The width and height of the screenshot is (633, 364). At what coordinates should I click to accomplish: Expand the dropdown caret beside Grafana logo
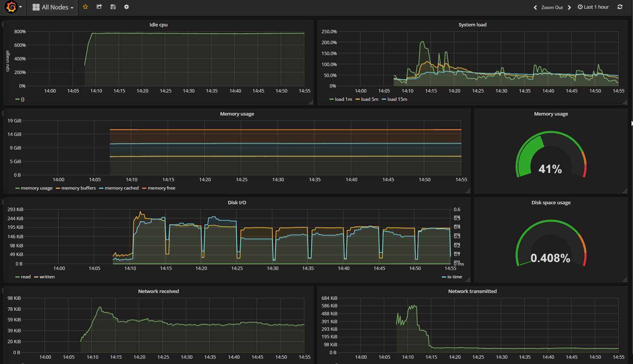click(x=20, y=7)
